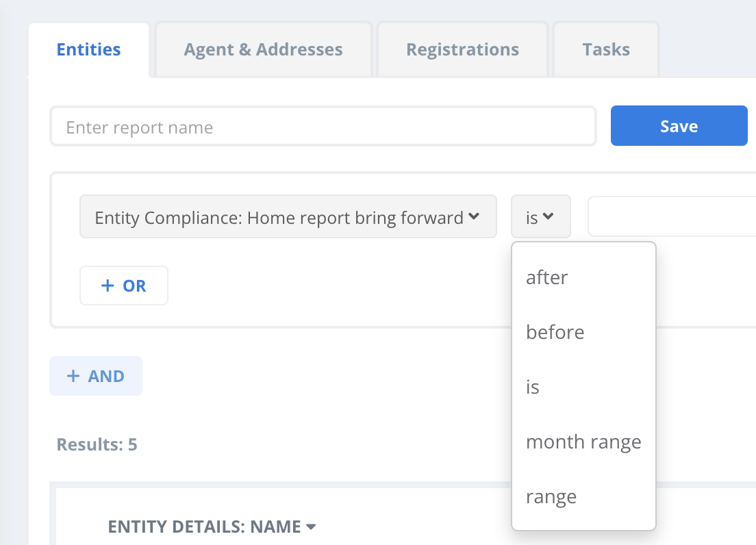Choose 'before' from the operator list
The width and height of the screenshot is (756, 545).
point(555,332)
